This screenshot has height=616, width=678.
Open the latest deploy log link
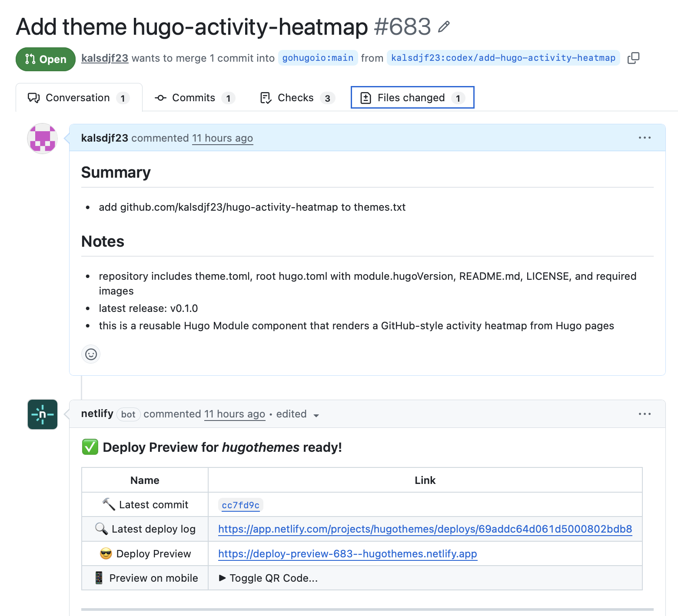425,529
